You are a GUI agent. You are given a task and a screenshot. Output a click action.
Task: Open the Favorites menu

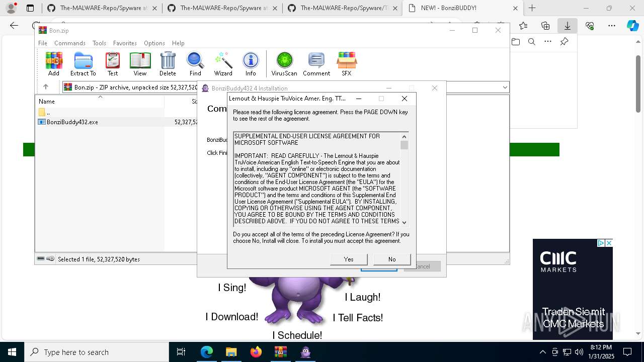point(125,43)
